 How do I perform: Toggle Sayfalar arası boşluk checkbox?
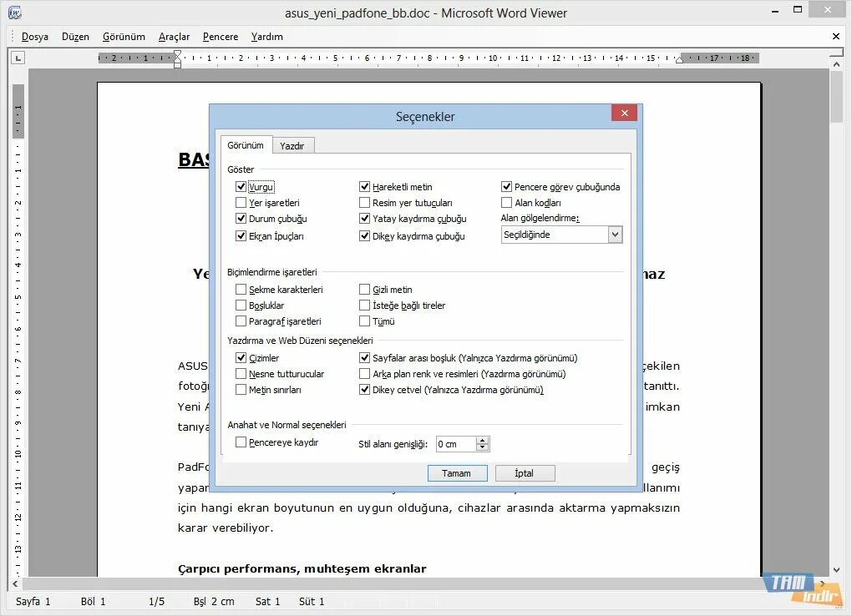(x=364, y=357)
